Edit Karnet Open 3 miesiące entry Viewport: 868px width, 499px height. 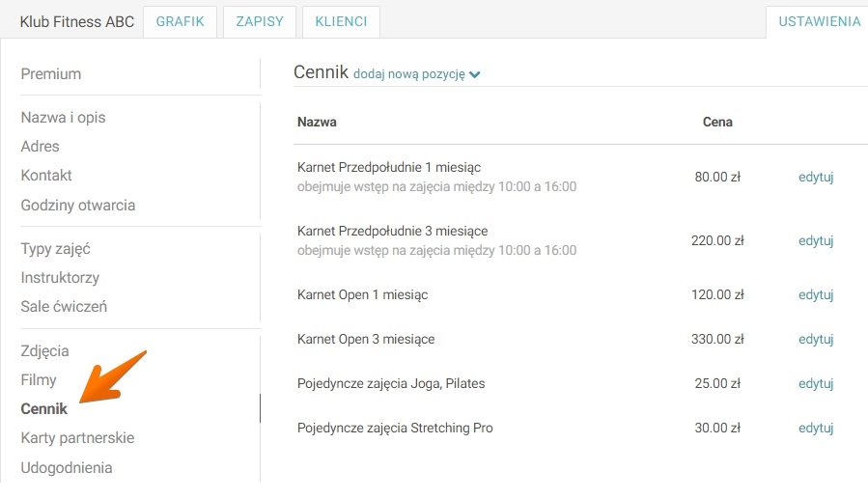click(815, 339)
